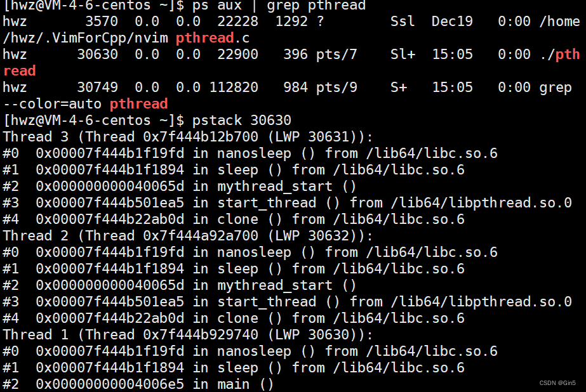Click thread address 0x7f444b12b700
Viewport: 586px width, 392px height.
point(201,136)
